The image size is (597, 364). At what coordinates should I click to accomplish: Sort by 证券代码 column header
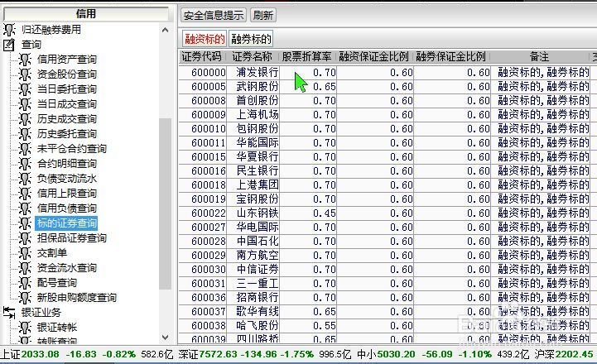tap(201, 57)
